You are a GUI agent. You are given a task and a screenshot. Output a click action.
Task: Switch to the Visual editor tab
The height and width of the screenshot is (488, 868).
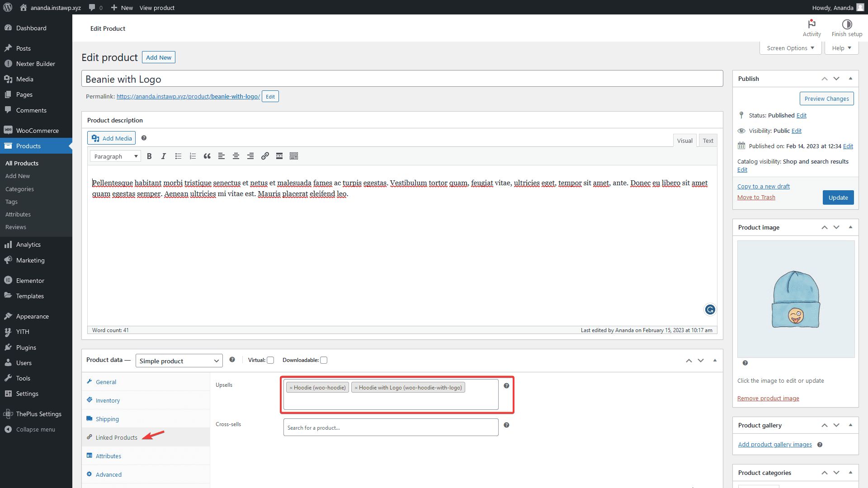[x=684, y=141]
